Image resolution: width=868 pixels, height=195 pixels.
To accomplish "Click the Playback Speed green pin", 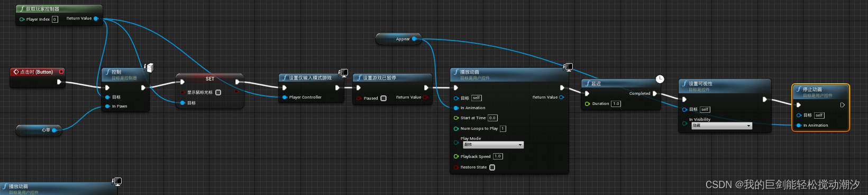I will point(456,156).
